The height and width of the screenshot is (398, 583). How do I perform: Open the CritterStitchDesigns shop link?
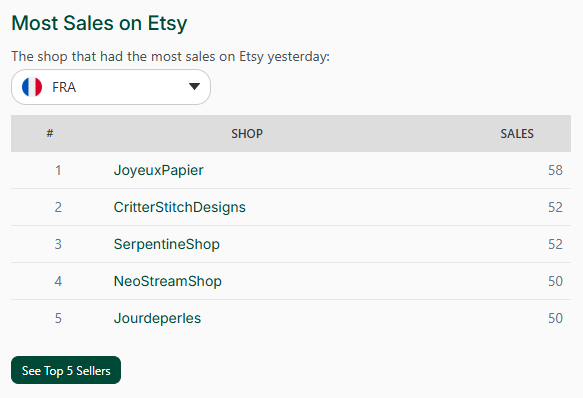click(180, 207)
